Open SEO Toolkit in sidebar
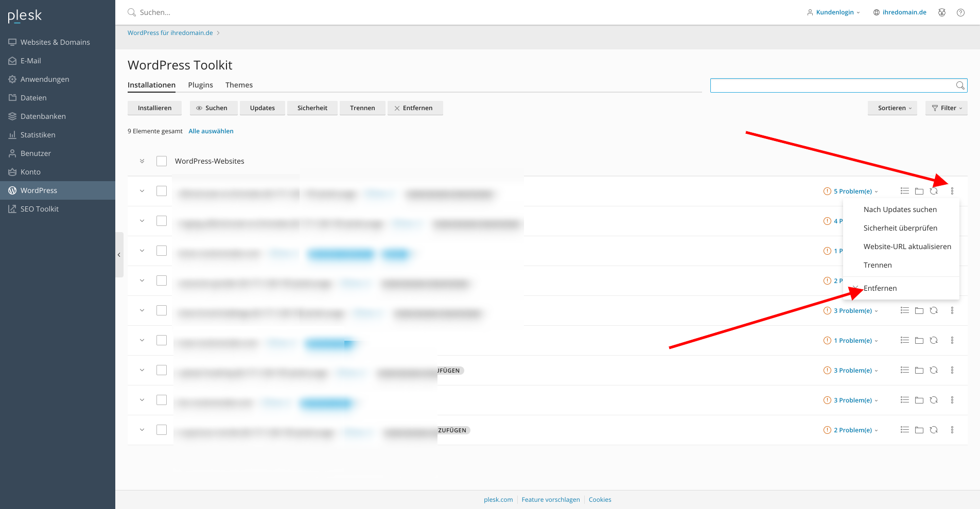Image resolution: width=980 pixels, height=509 pixels. (58, 209)
